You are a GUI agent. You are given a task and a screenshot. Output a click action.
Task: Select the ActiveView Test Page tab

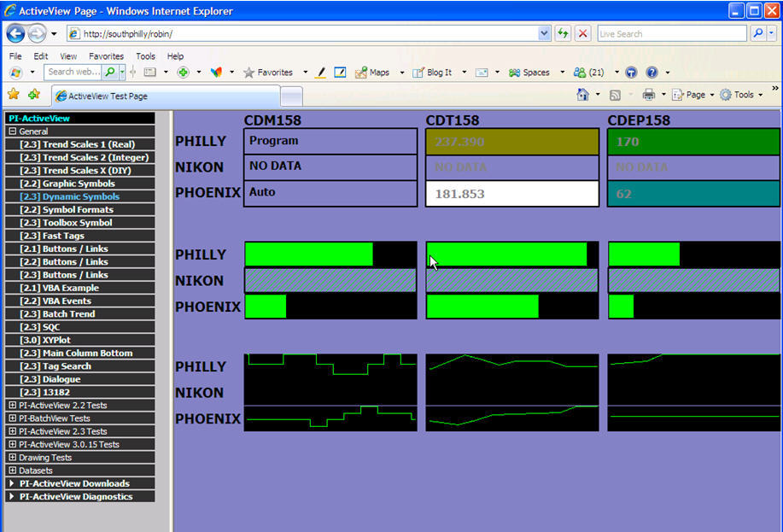[166, 96]
